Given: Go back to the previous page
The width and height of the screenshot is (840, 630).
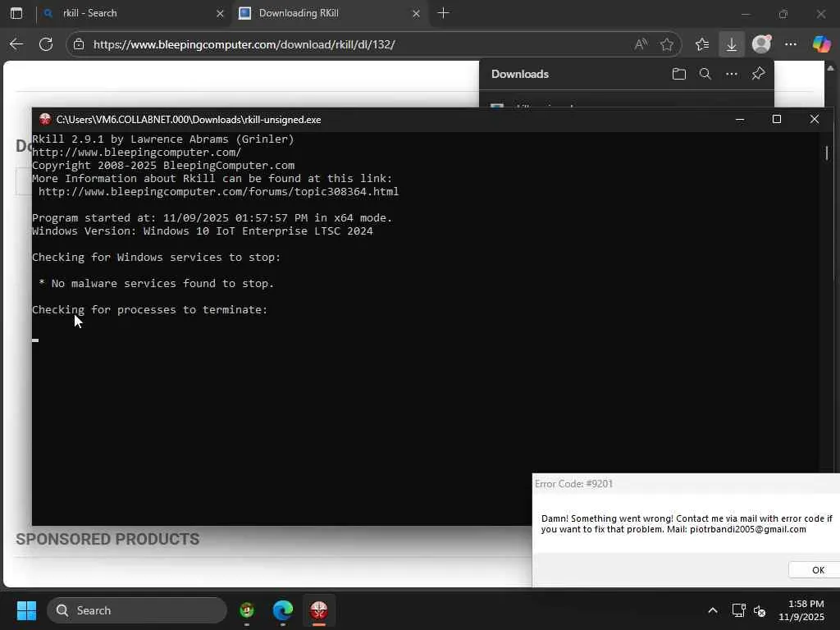Looking at the screenshot, I should coord(16,44).
